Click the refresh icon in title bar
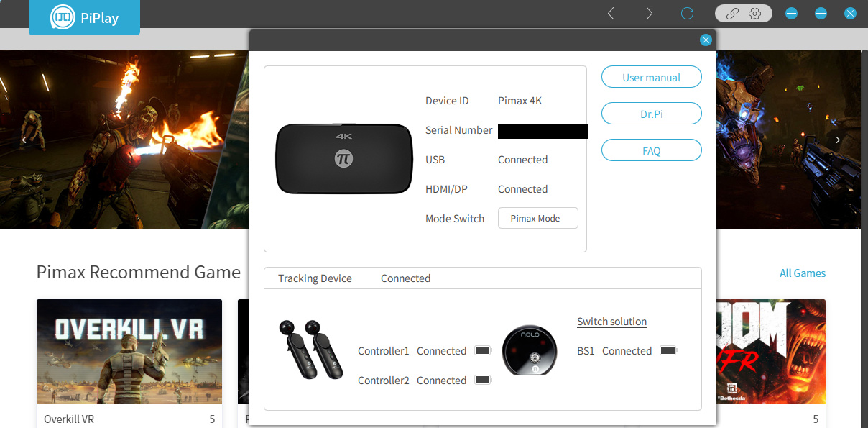The image size is (868, 428). 688,14
